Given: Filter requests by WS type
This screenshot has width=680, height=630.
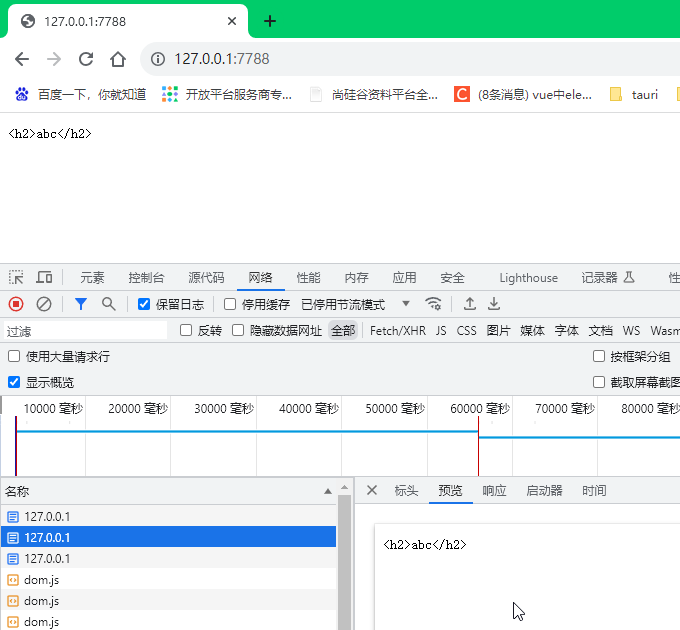Looking at the screenshot, I should [x=631, y=331].
